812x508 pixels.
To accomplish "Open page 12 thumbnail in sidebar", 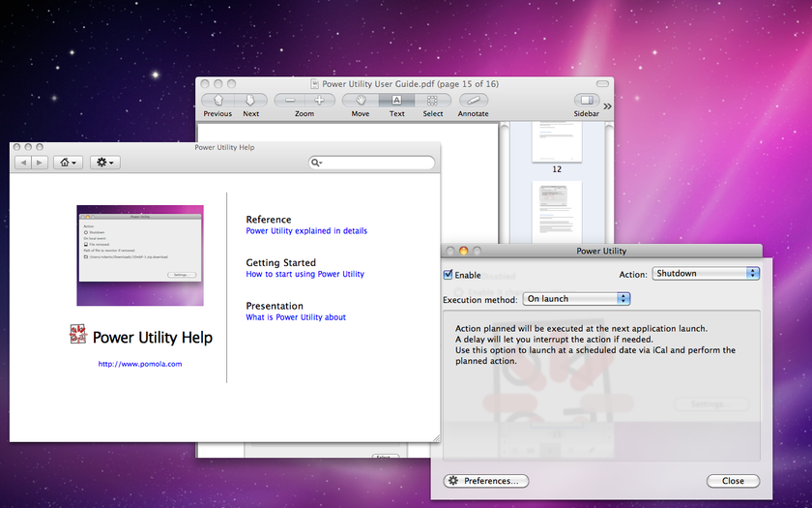I will pos(557,142).
